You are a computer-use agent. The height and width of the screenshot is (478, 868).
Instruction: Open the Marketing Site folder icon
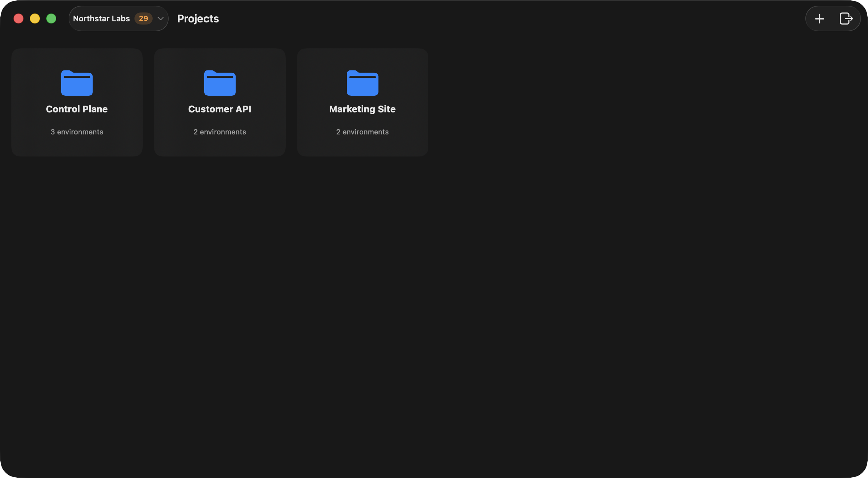coord(362,83)
